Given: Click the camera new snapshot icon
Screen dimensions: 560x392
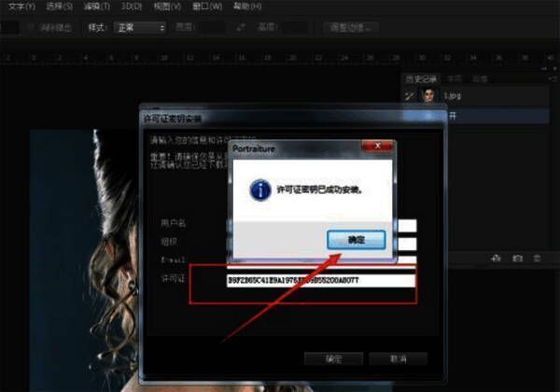Looking at the screenshot, I should (517, 258).
